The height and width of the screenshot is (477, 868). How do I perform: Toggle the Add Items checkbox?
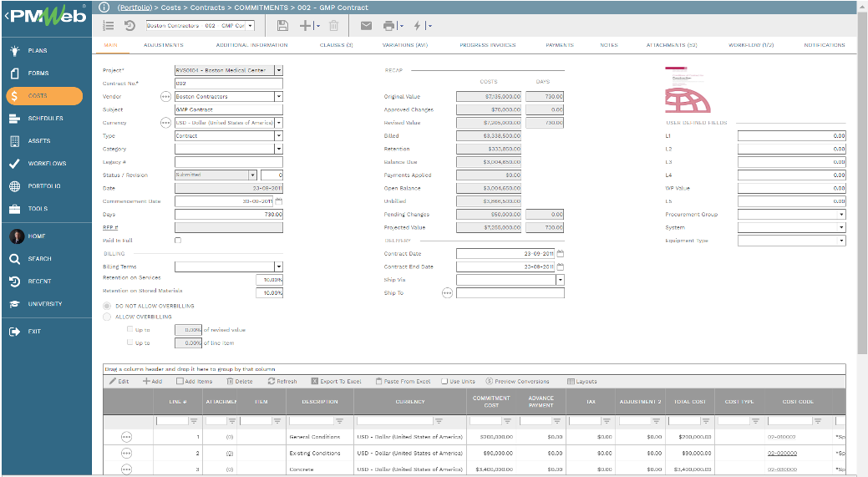[180, 381]
